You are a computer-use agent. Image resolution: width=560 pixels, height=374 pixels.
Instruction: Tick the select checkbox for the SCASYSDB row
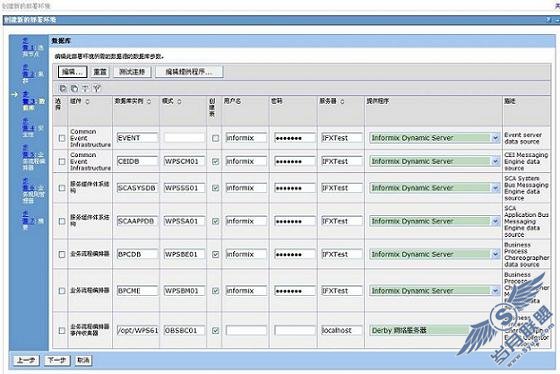[62, 188]
